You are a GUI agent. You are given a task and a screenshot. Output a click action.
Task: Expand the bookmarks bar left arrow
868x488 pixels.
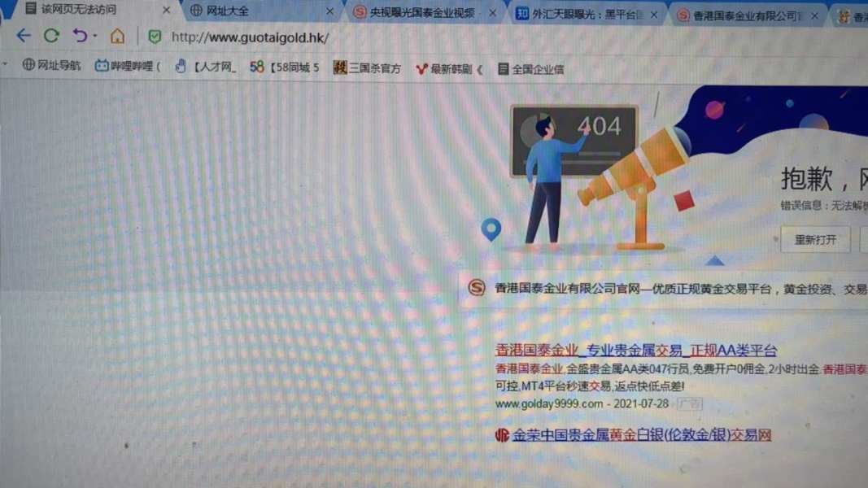(x=5, y=64)
